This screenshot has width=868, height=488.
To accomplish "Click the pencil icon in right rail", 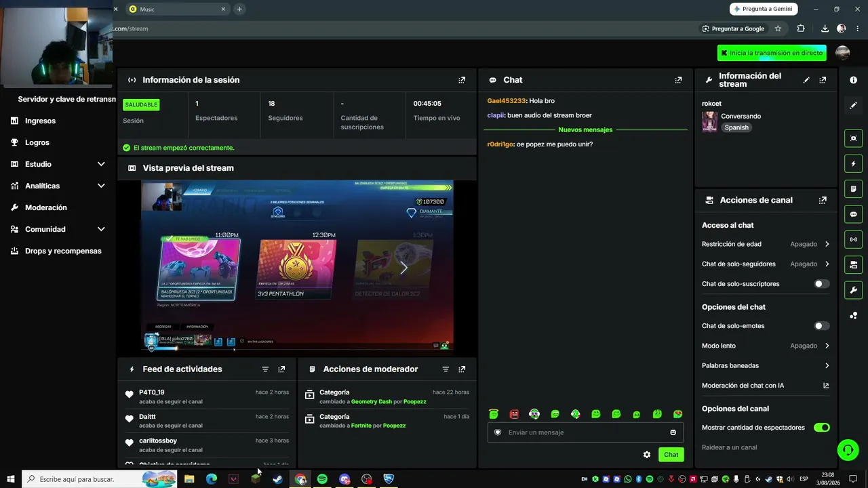I will (x=853, y=105).
